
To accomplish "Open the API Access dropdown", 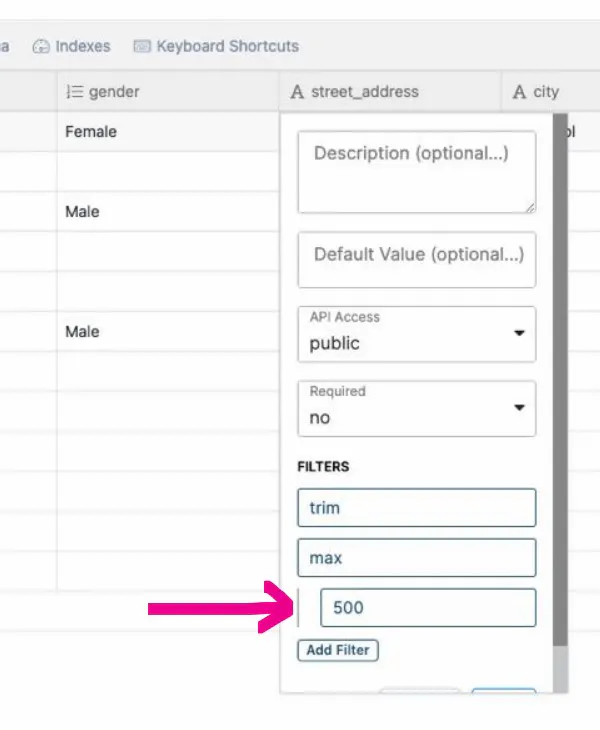I will (417, 334).
